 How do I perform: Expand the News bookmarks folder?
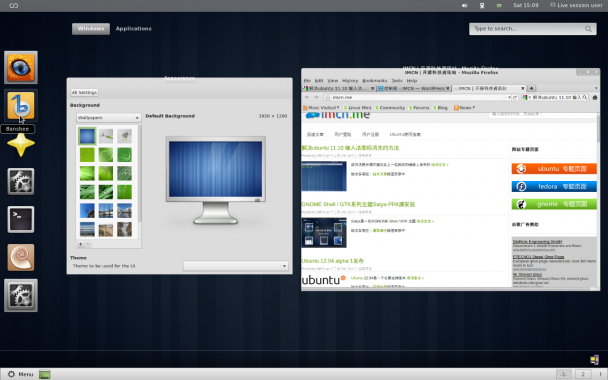(465, 108)
